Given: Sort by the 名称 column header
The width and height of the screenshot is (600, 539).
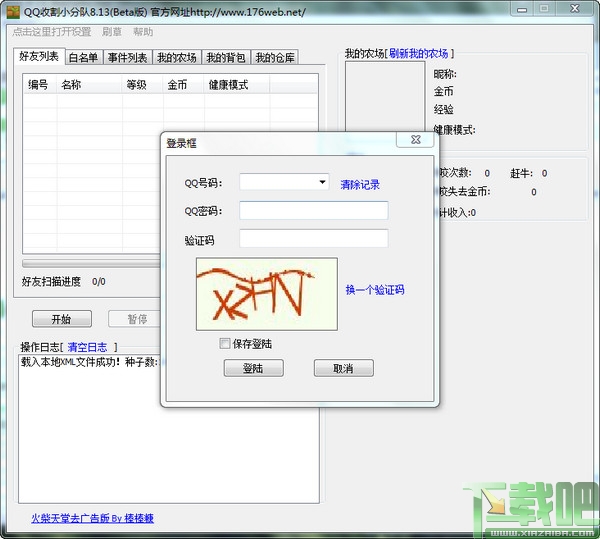Looking at the screenshot, I should tap(90, 85).
